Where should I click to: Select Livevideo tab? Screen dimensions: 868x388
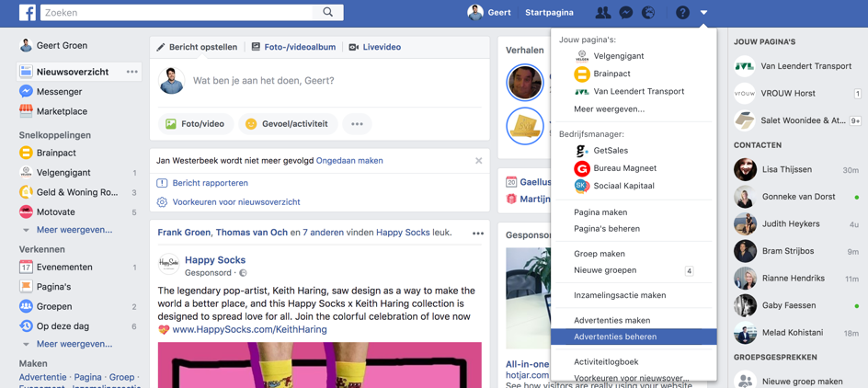coord(375,47)
